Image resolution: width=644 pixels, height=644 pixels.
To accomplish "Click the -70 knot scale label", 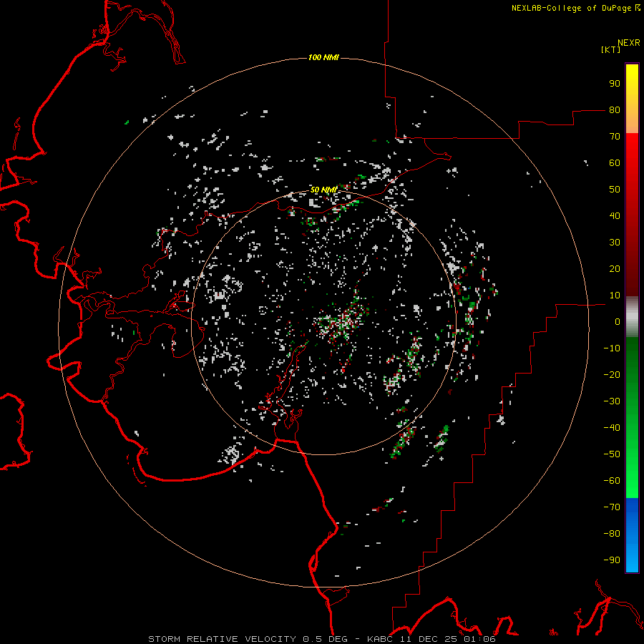I will tap(612, 507).
